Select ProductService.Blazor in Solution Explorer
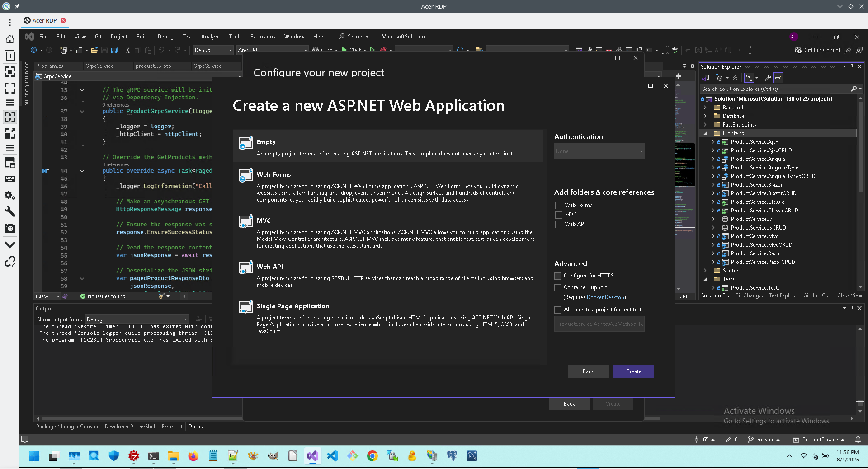 (756, 185)
